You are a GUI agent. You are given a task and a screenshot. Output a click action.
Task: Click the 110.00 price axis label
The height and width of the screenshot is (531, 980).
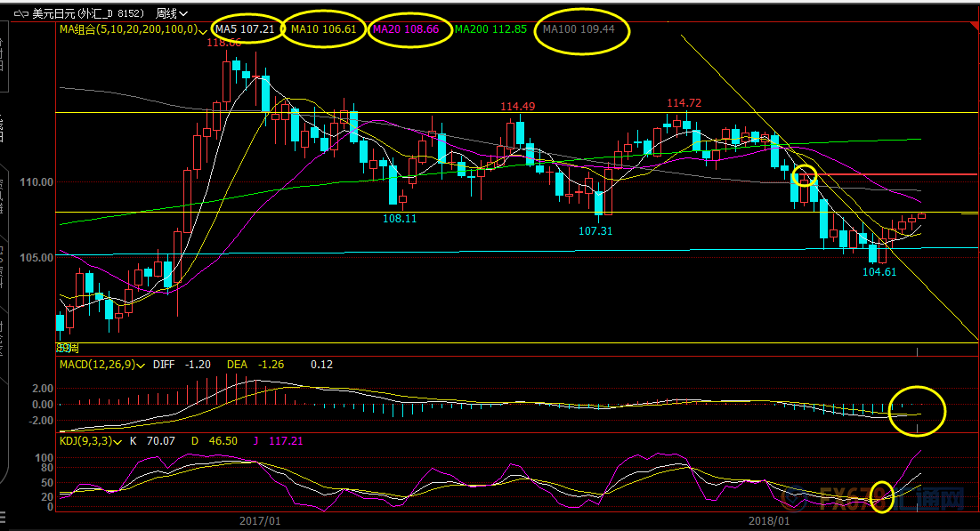click(36, 182)
